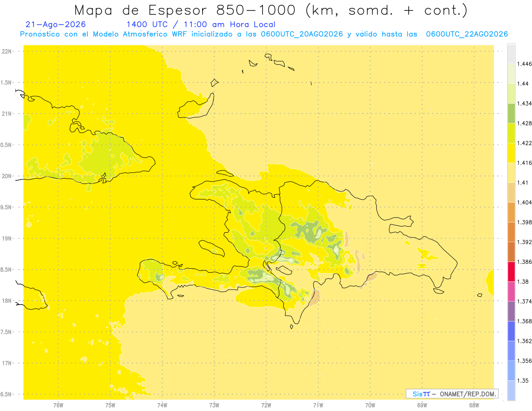Screen dimensions: 532x411
Task: Click the 76W longitude axis label
Action: [58, 405]
